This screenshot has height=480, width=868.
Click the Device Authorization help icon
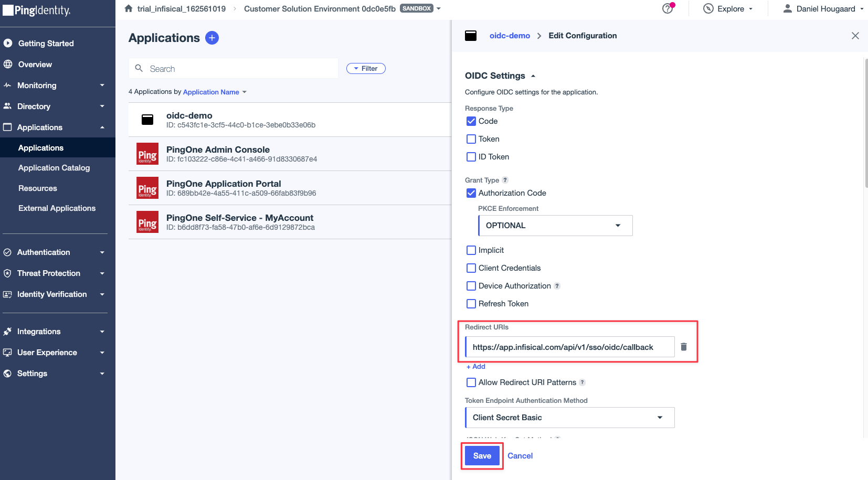point(557,286)
